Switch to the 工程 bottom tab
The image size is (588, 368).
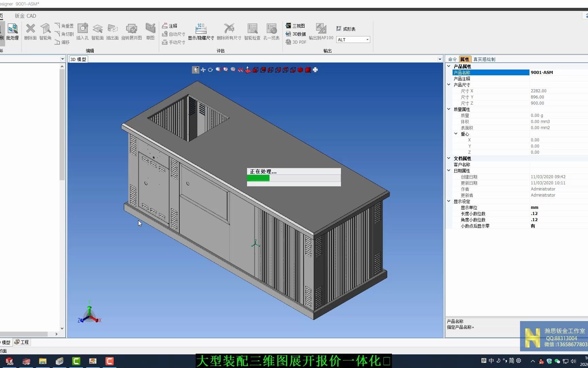(22, 342)
